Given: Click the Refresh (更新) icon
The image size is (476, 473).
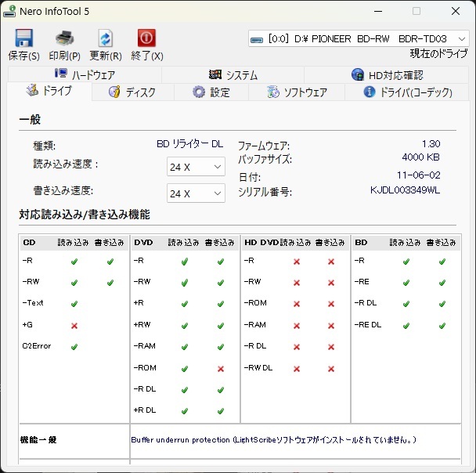Looking at the screenshot, I should tap(105, 39).
